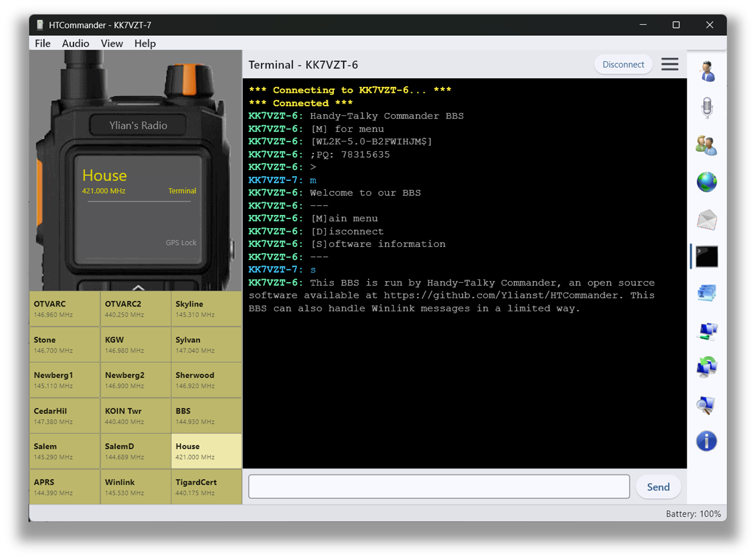This screenshot has width=756, height=559.
Task: Open the File menu
Action: coord(43,43)
